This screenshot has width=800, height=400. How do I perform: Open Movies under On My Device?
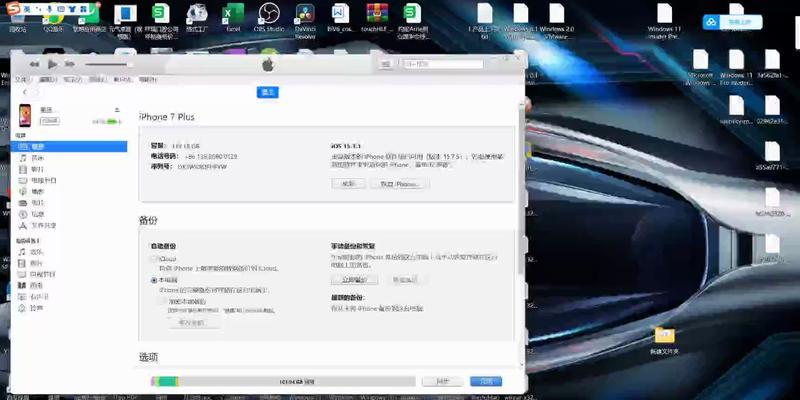tap(37, 263)
